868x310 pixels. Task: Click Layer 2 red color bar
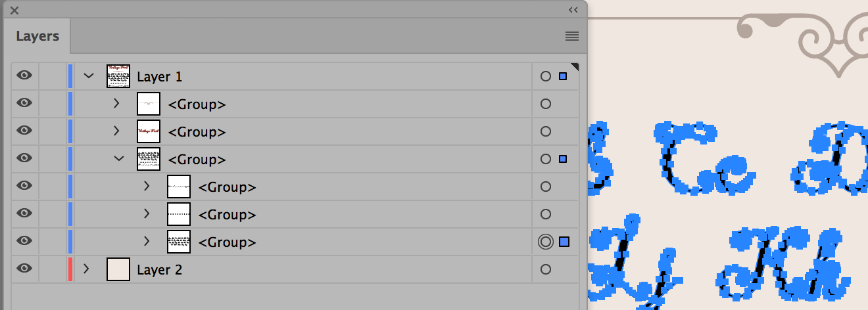(70, 269)
